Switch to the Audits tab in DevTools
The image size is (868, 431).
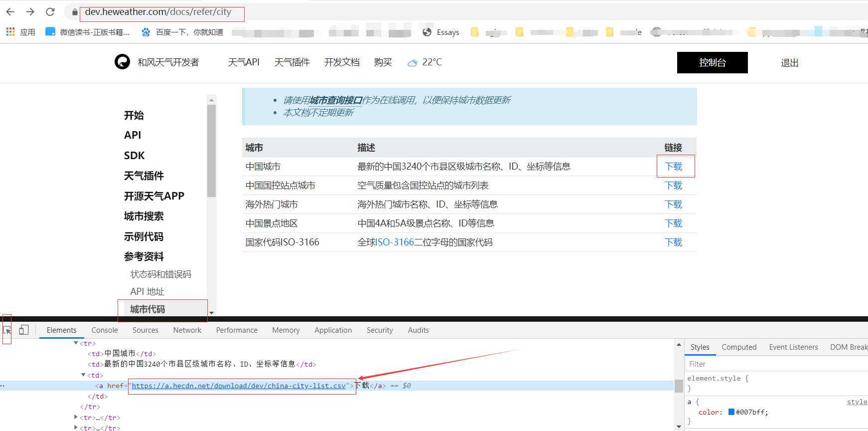coord(418,330)
